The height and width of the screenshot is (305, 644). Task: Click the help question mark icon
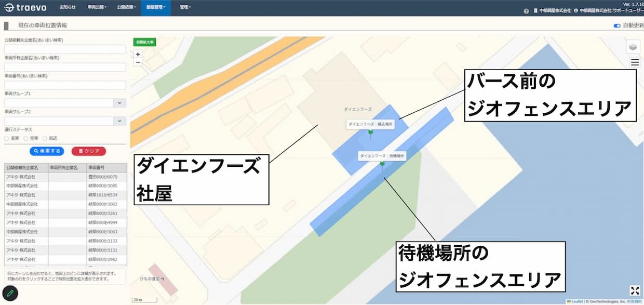pyautogui.click(x=526, y=11)
